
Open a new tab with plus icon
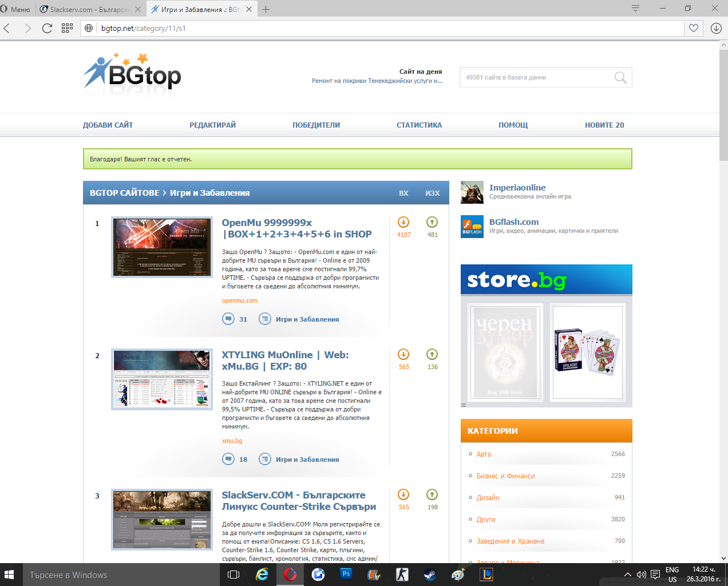tap(266, 9)
